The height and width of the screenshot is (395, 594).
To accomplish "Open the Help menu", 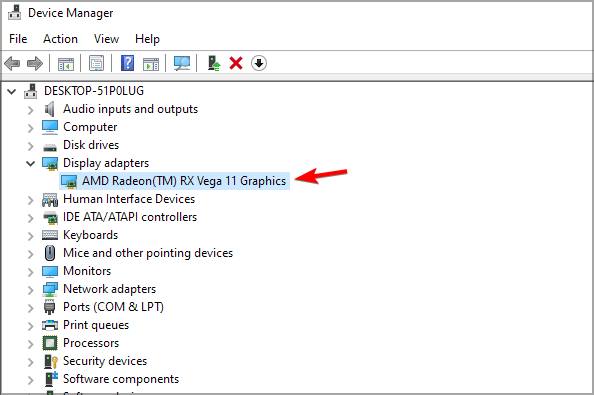I will click(x=147, y=39).
